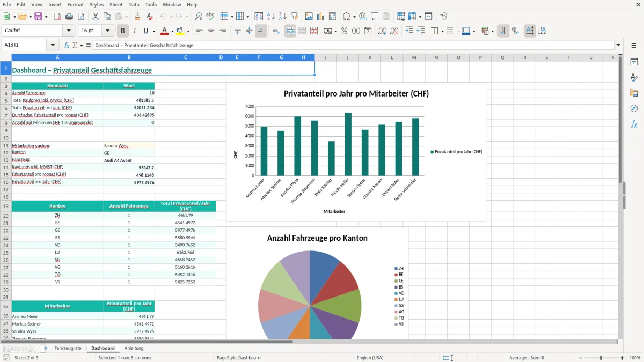
Task: Open underline style dropdown arrow
Action: [153, 31]
